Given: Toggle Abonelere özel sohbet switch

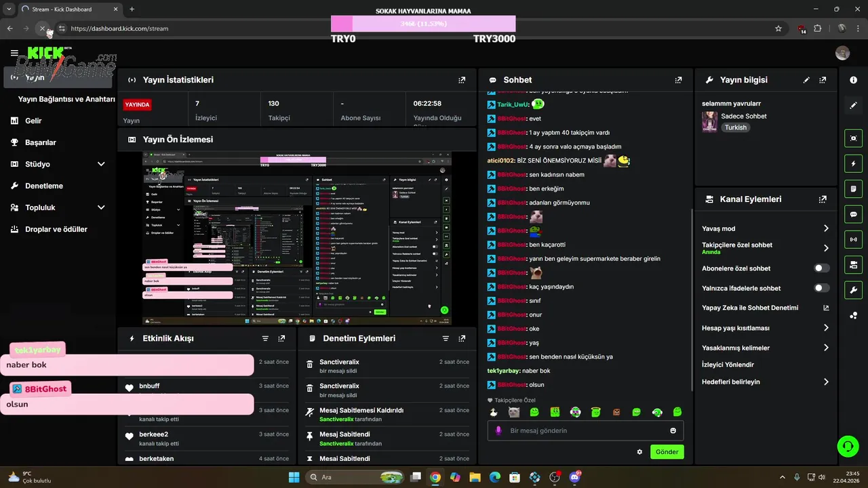Looking at the screenshot, I should point(821,268).
